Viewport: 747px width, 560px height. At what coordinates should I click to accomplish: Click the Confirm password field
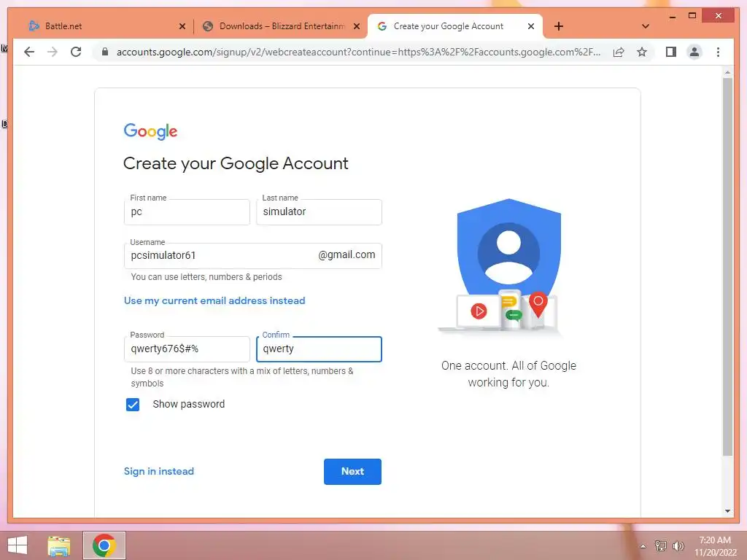[x=319, y=349]
